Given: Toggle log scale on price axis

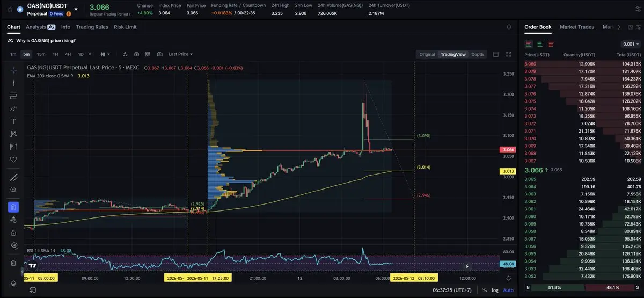Looking at the screenshot, I should [494, 290].
